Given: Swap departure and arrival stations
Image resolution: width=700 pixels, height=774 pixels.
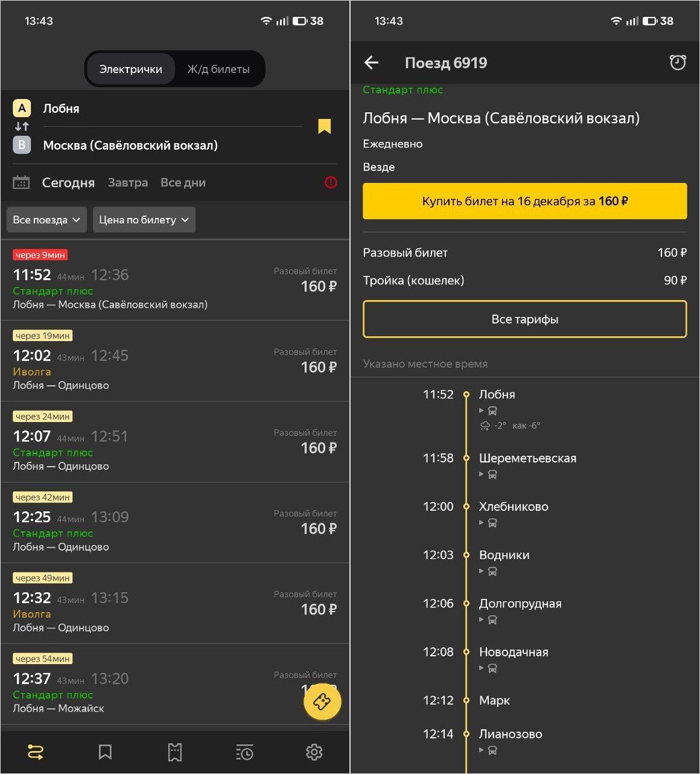Looking at the screenshot, I should (x=22, y=127).
